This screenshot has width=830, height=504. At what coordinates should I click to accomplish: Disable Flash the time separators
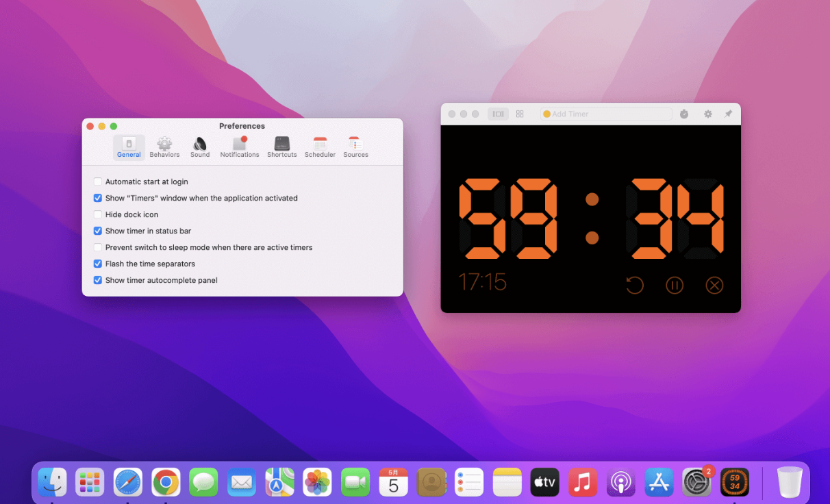click(98, 264)
